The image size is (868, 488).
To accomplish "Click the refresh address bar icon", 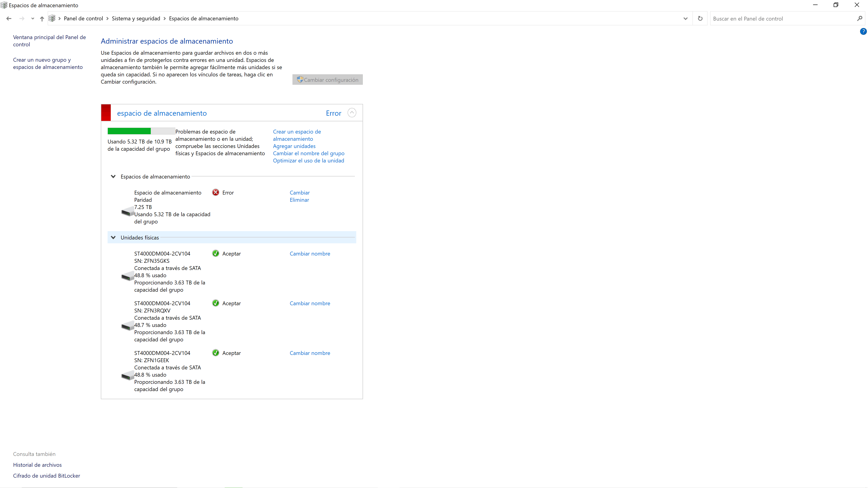I will pos(700,19).
